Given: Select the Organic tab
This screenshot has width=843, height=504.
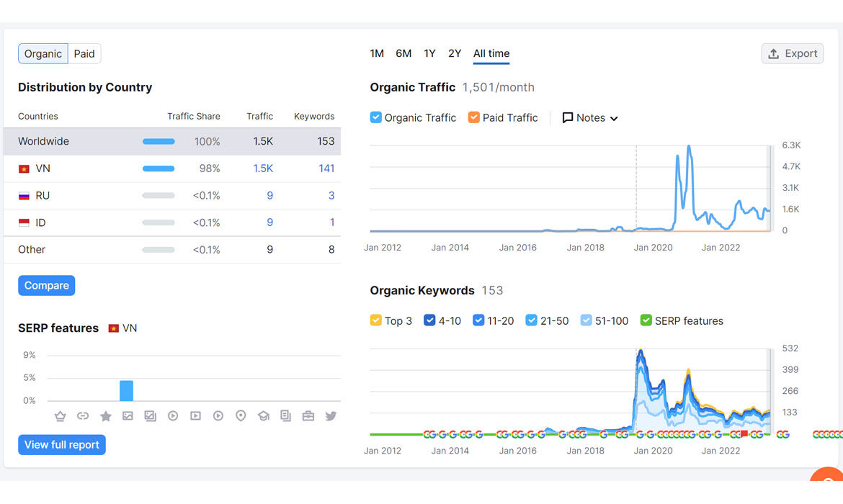Looking at the screenshot, I should pos(43,54).
